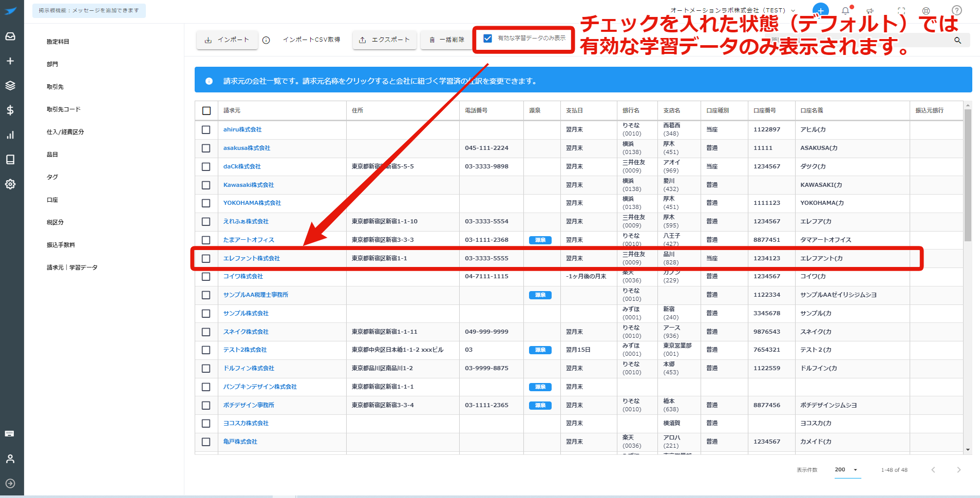
Task: Click 源泉 badge in テスト2株式会社 row
Action: click(540, 350)
